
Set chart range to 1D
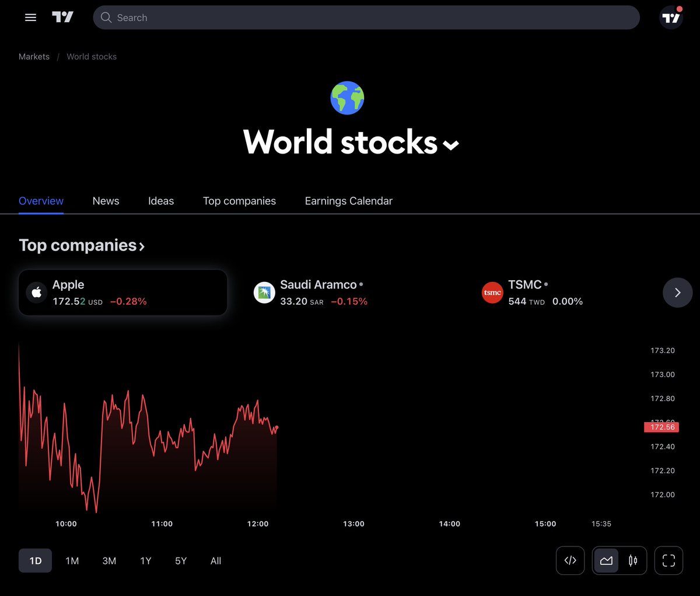click(x=36, y=560)
